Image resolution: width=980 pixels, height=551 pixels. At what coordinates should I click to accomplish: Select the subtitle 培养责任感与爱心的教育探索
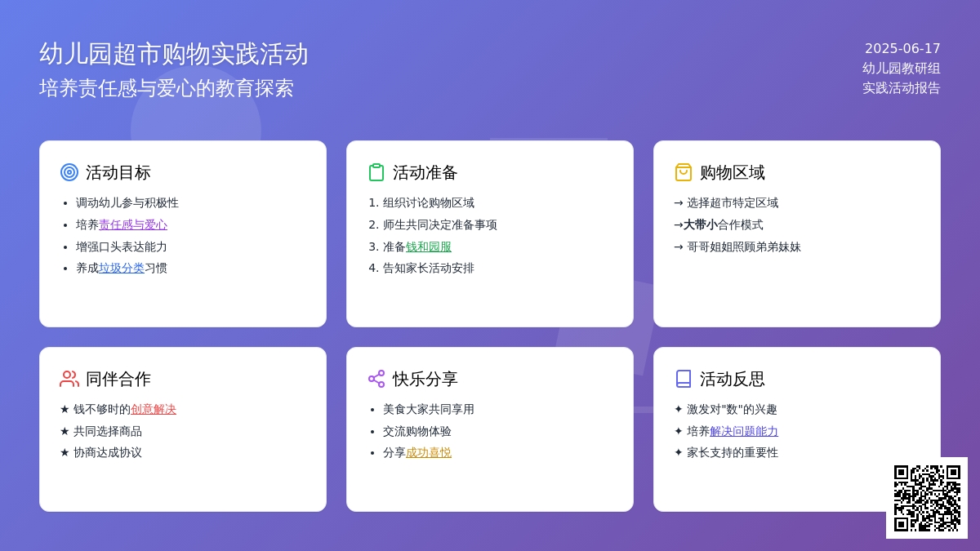click(x=167, y=88)
